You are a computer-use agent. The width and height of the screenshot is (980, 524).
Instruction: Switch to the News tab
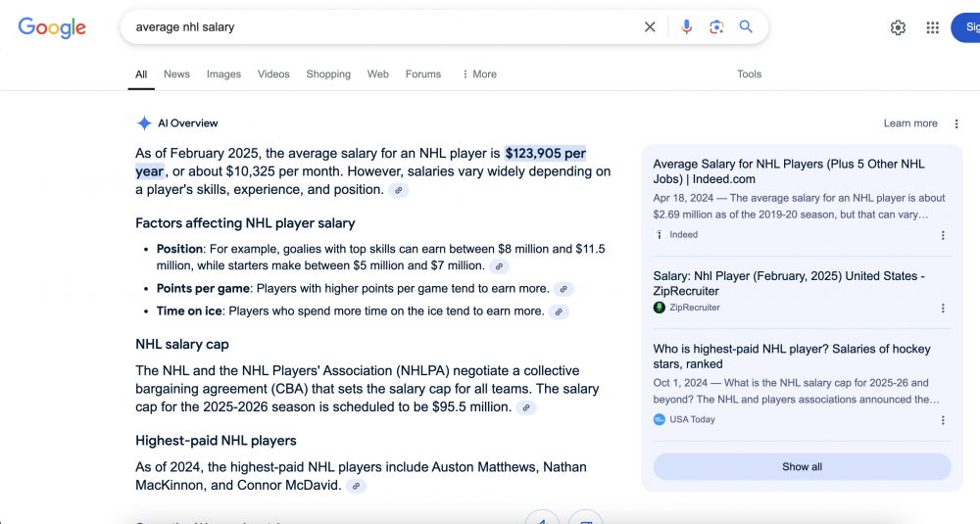176,74
